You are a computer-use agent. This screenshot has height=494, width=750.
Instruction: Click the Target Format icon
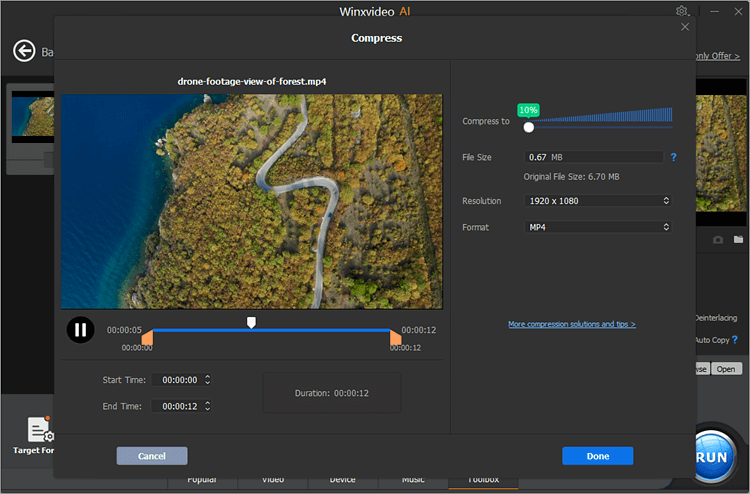tap(40, 430)
